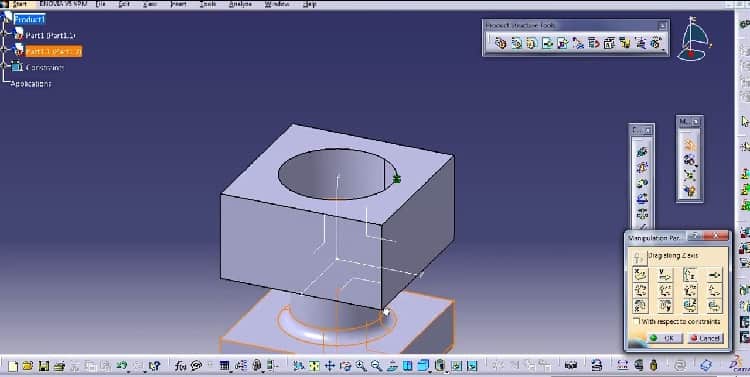750x377 pixels.
Task: Select Drag around any axis rotation icon
Action: click(715, 305)
